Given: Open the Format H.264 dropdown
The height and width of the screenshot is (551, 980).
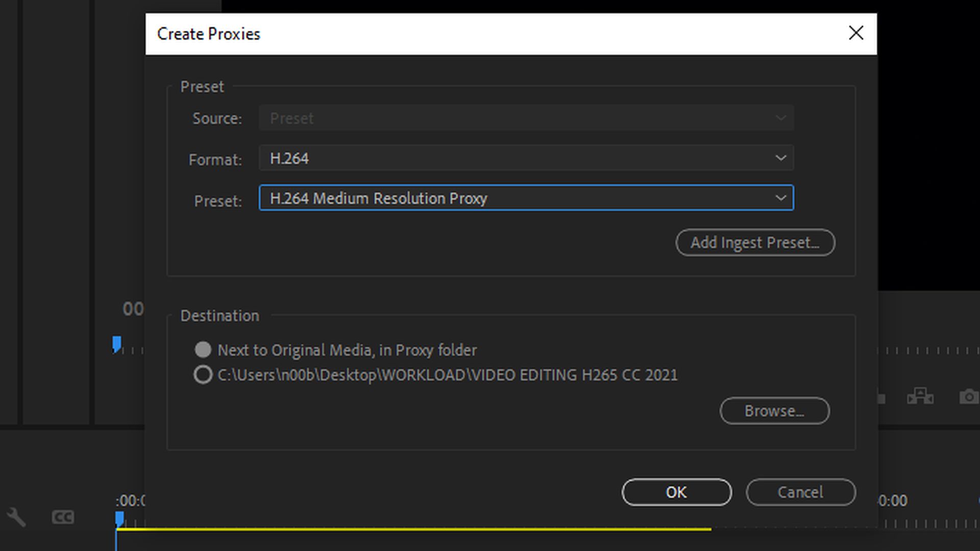Looking at the screenshot, I should [526, 158].
